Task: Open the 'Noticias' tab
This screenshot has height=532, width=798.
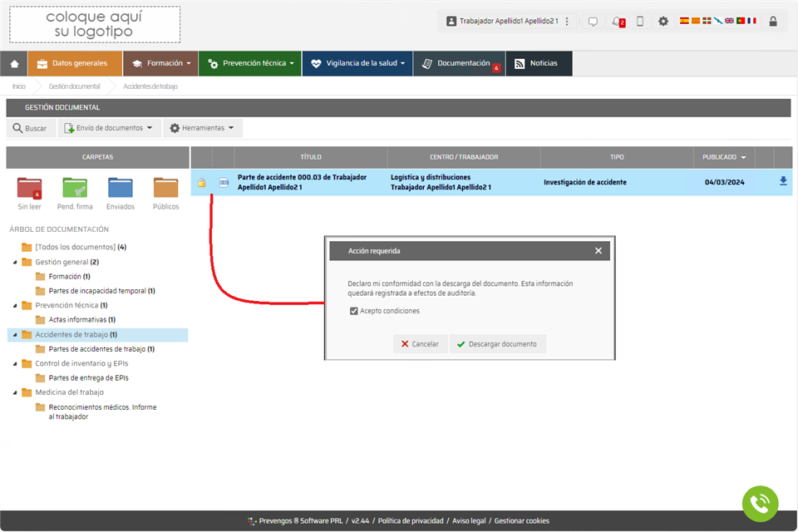Action: pos(538,63)
